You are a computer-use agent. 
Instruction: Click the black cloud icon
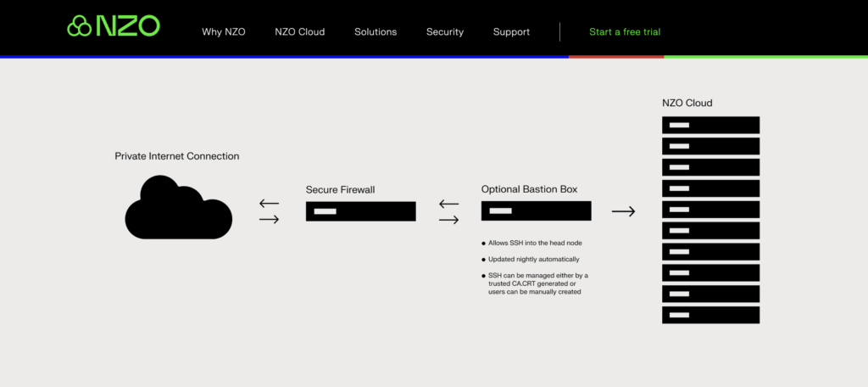pyautogui.click(x=178, y=207)
